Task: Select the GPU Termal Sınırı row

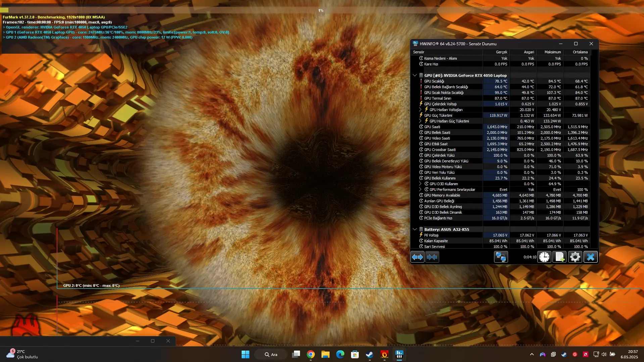Action: click(500, 98)
